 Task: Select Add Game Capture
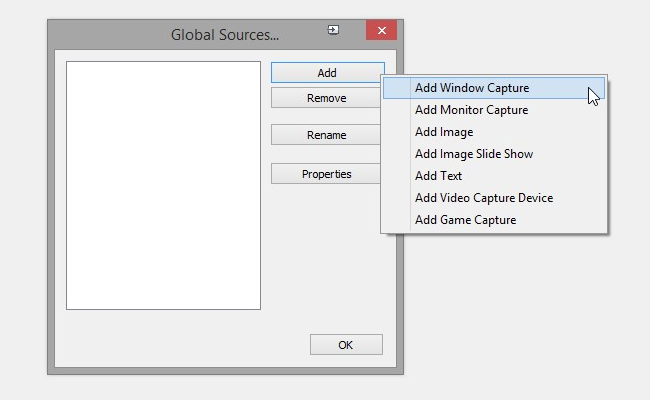tap(494, 220)
